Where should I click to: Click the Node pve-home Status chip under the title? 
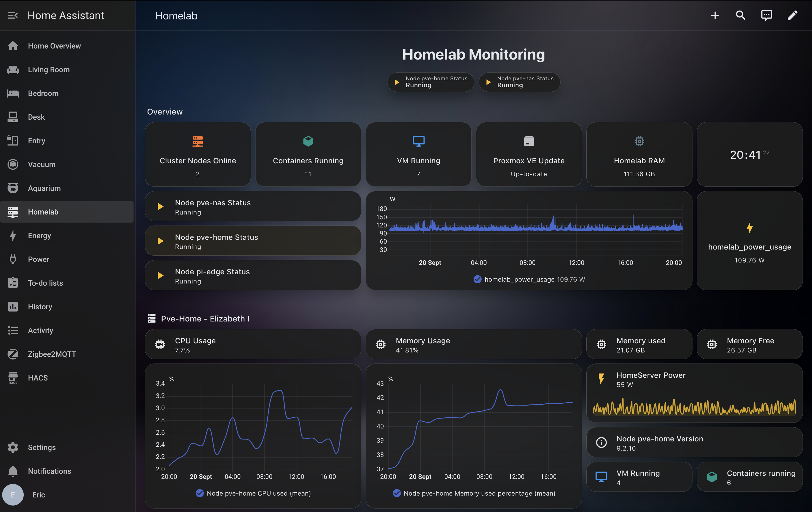[430, 82]
